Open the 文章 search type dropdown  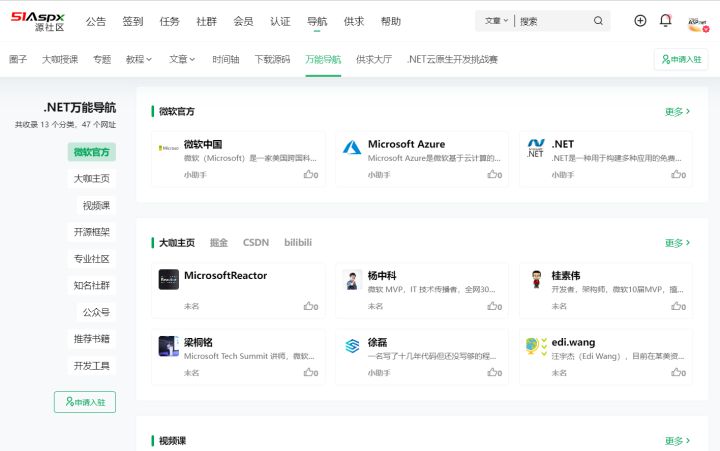(496, 21)
